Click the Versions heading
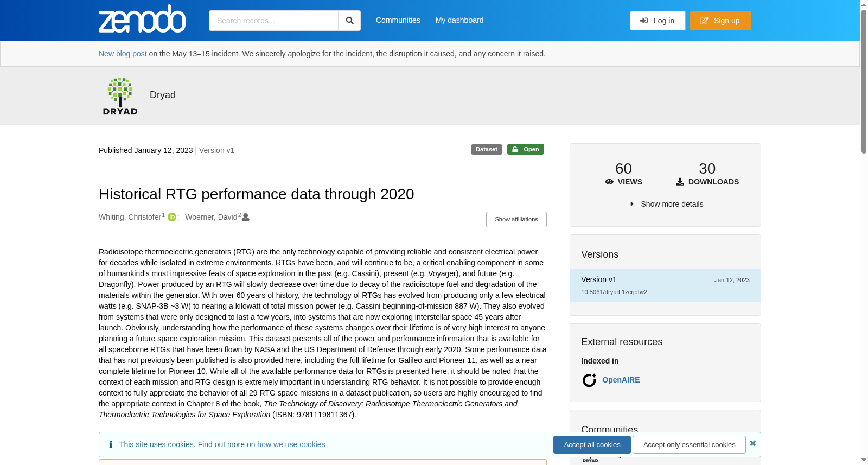Screen dimensions: 868x465 point(599,254)
